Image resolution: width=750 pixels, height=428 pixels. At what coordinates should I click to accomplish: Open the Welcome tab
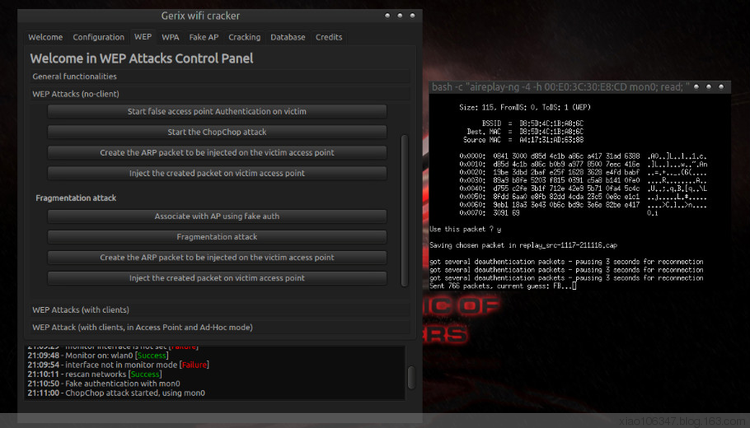point(45,37)
